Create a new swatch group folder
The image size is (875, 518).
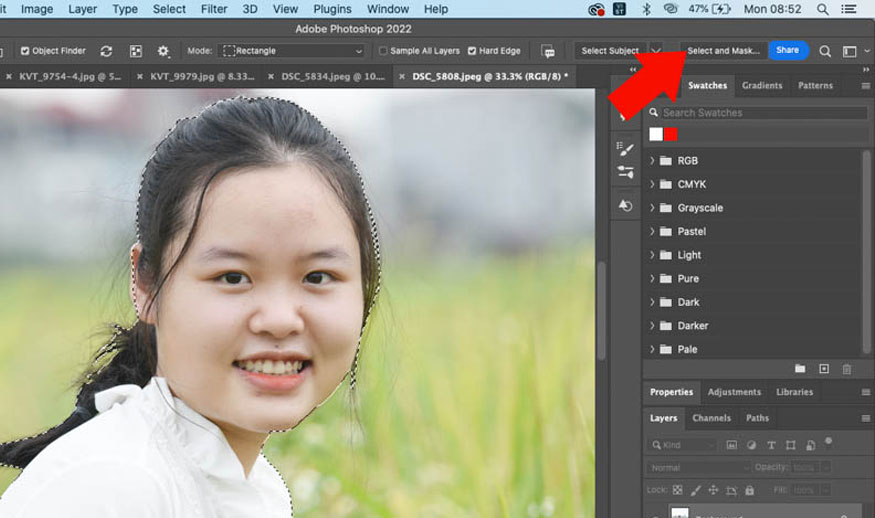click(800, 368)
